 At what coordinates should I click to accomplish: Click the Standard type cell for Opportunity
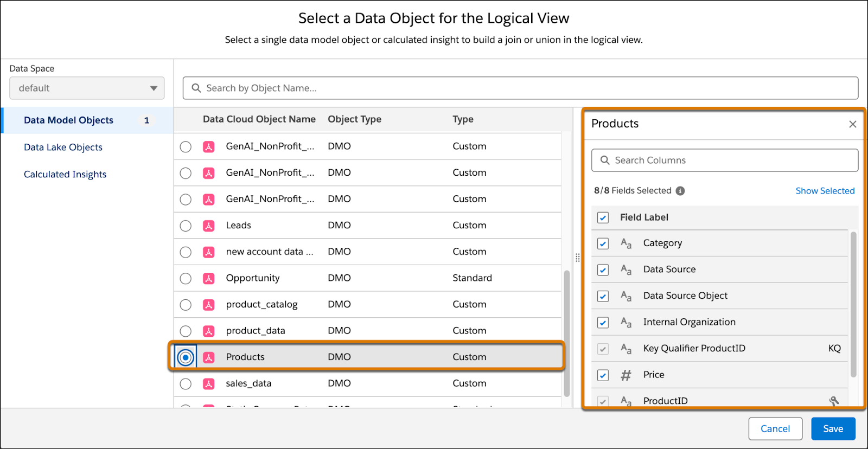(473, 278)
